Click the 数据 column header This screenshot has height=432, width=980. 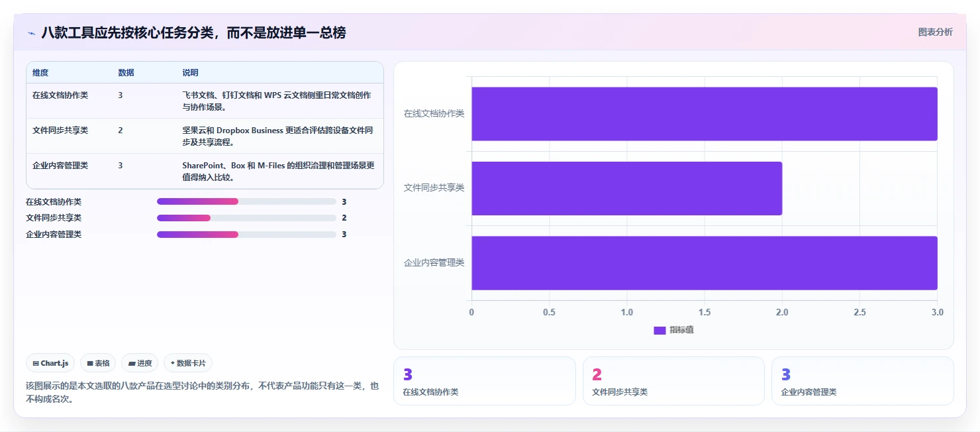126,73
